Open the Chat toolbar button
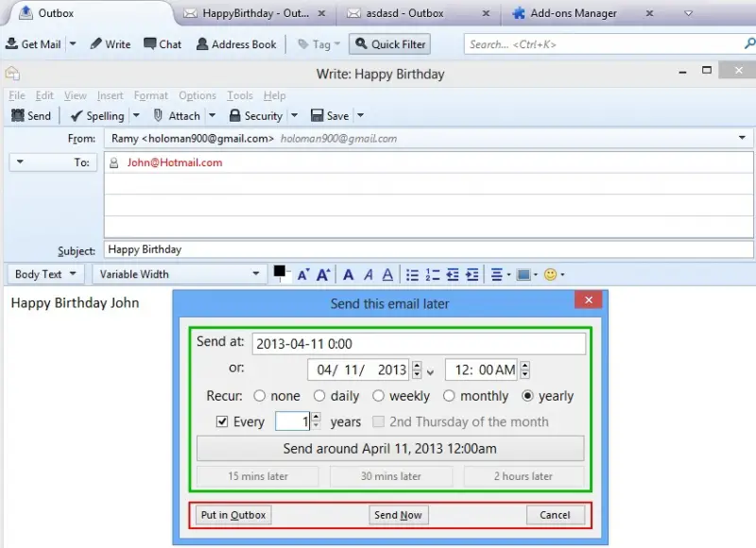 coord(163,44)
